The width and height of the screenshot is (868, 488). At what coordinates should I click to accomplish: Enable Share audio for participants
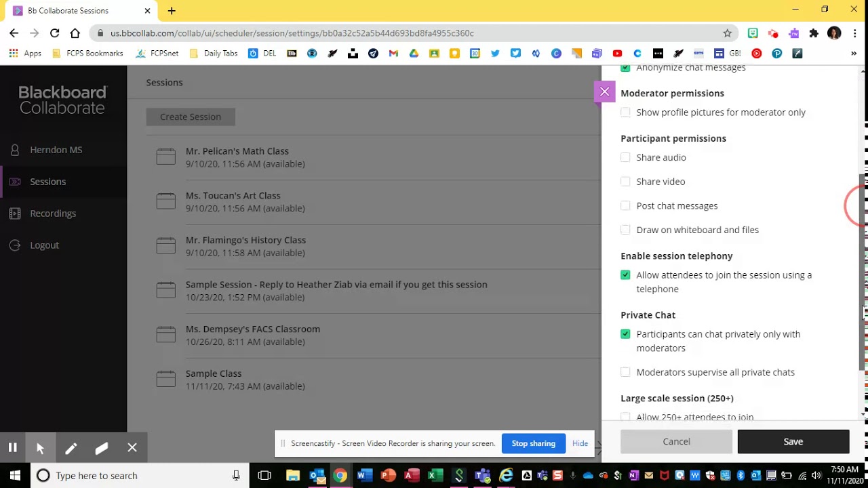[625, 157]
